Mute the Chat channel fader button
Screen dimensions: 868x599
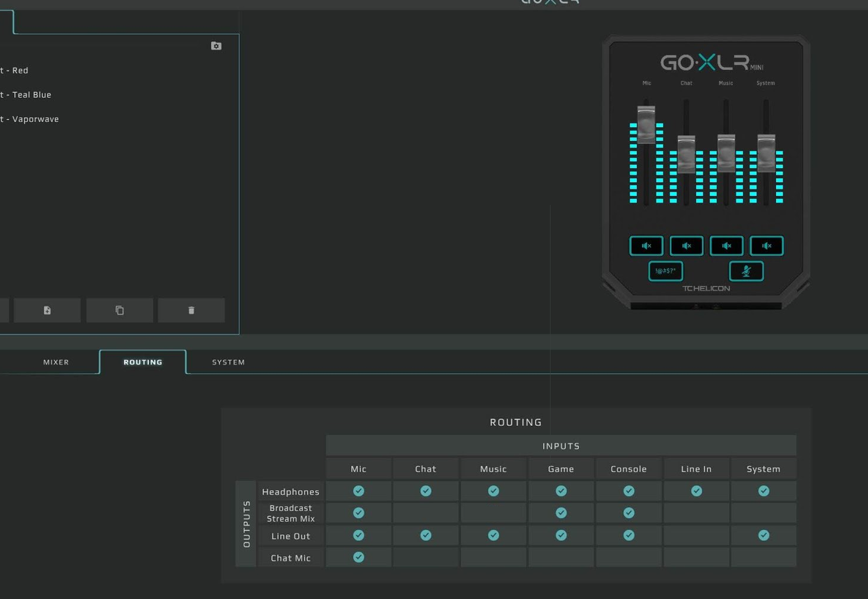(686, 246)
